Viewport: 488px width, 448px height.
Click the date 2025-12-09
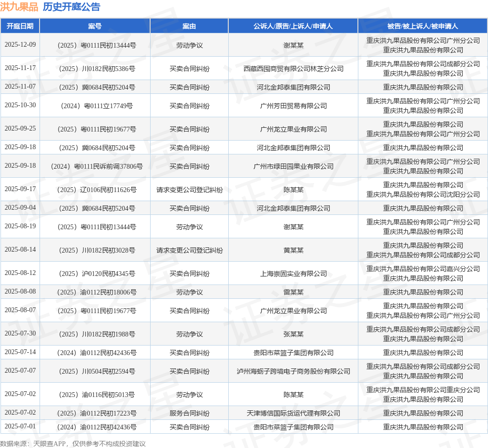[x=20, y=44]
